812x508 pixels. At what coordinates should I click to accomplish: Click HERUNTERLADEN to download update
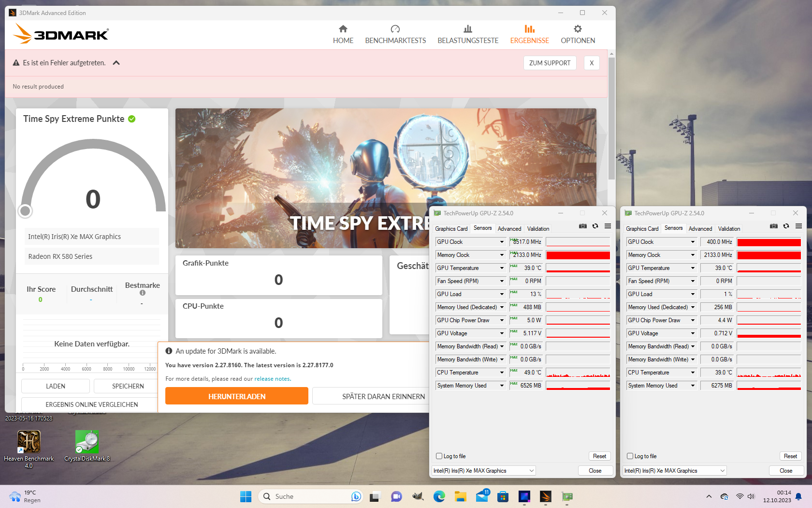point(237,396)
